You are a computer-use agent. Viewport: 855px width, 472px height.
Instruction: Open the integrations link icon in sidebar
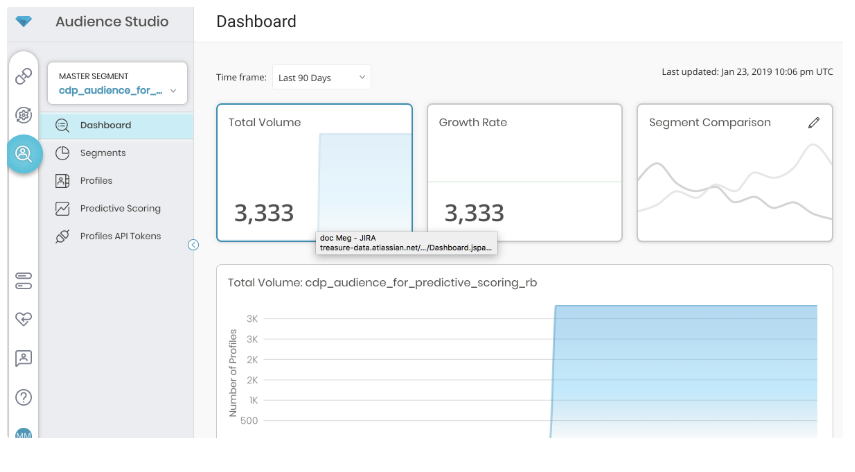23,77
